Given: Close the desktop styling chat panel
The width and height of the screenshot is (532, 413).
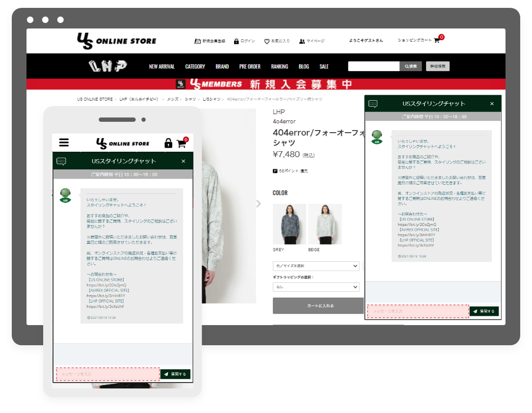Looking at the screenshot, I should tap(492, 104).
